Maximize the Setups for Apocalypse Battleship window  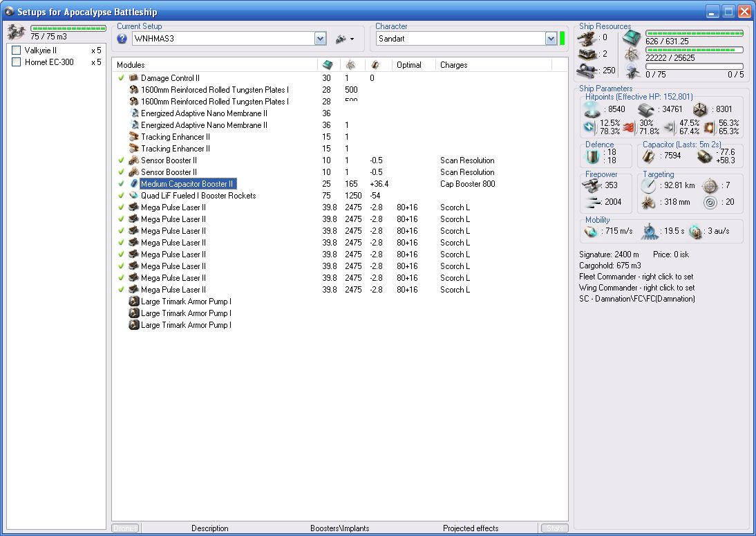728,11
